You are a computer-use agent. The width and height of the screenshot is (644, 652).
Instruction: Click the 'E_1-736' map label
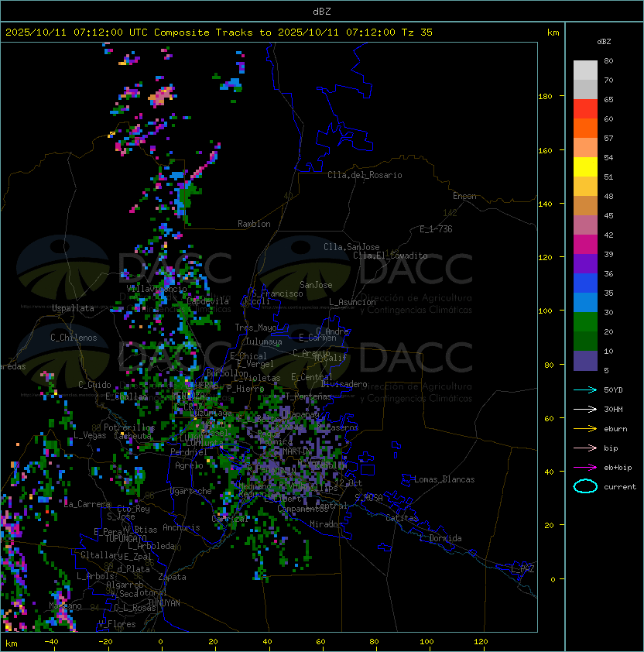pos(436,229)
